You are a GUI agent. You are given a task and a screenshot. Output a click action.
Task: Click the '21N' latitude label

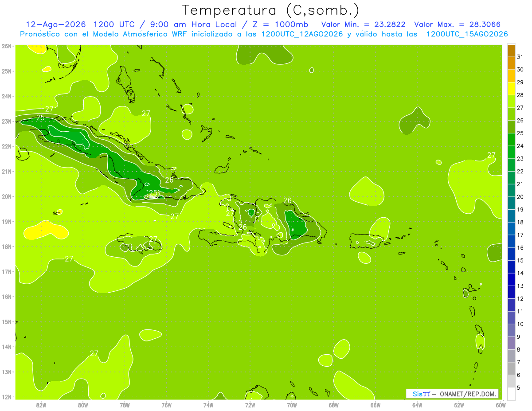(6, 171)
